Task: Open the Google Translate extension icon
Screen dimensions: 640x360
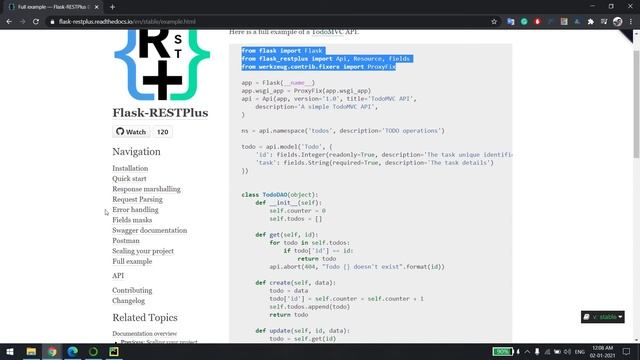Action: pyautogui.click(x=511, y=22)
